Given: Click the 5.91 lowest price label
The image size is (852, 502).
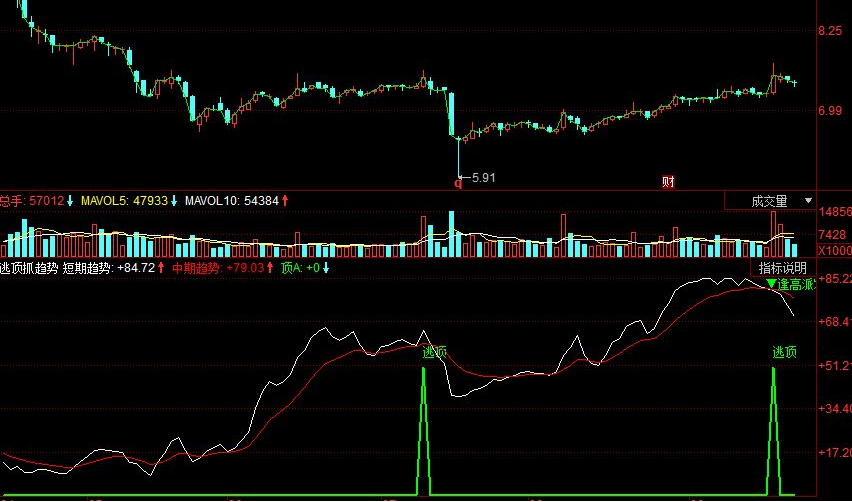Looking at the screenshot, I should pyautogui.click(x=481, y=178).
